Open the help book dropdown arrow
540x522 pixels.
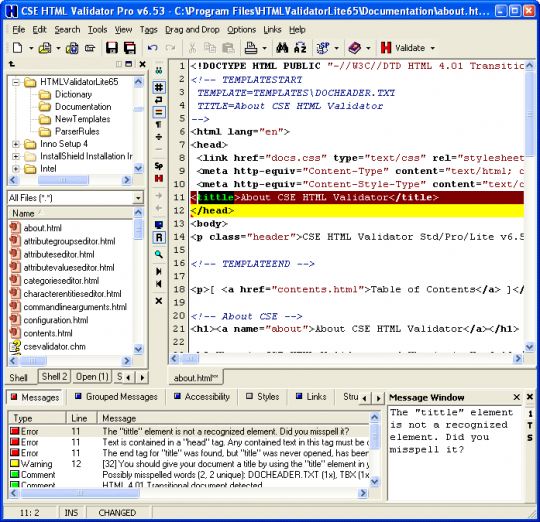[x=368, y=48]
